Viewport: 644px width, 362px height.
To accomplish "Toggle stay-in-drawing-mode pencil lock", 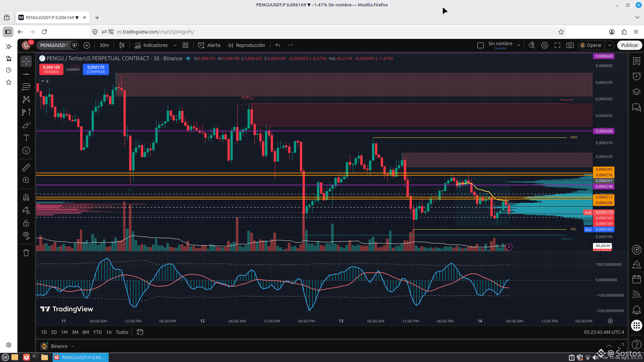I will tap(26, 210).
